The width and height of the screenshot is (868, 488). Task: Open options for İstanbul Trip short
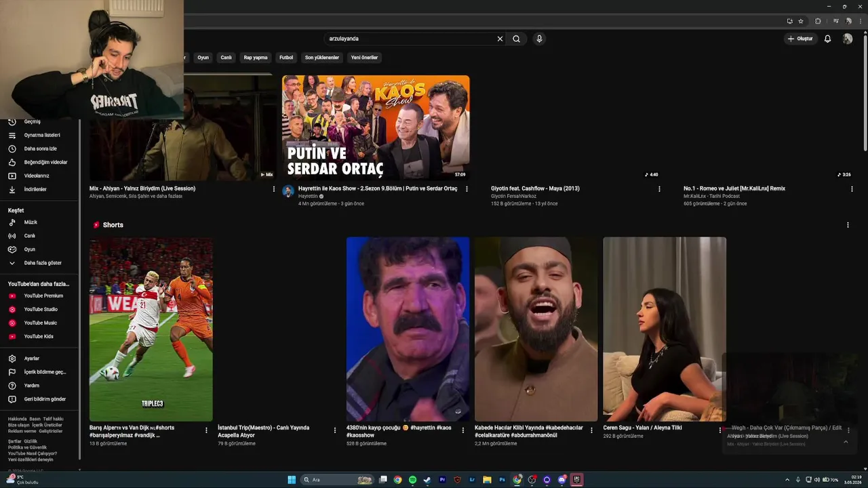(334, 430)
